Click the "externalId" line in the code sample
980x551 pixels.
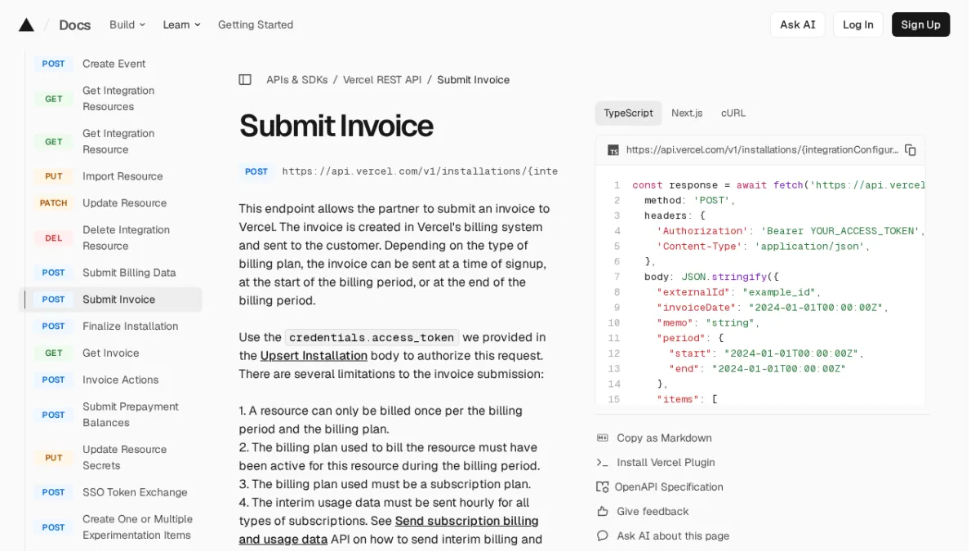(x=740, y=292)
